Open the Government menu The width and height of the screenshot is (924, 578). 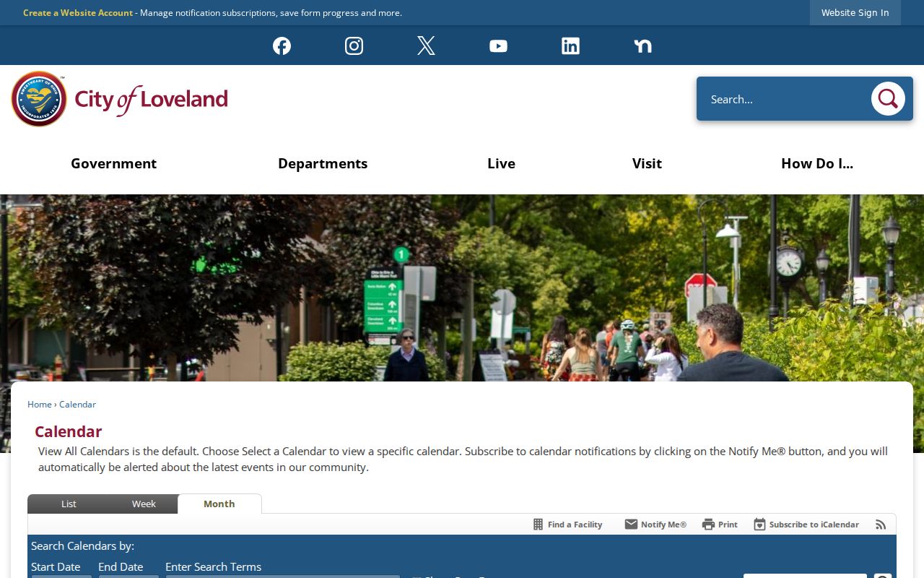click(x=113, y=163)
